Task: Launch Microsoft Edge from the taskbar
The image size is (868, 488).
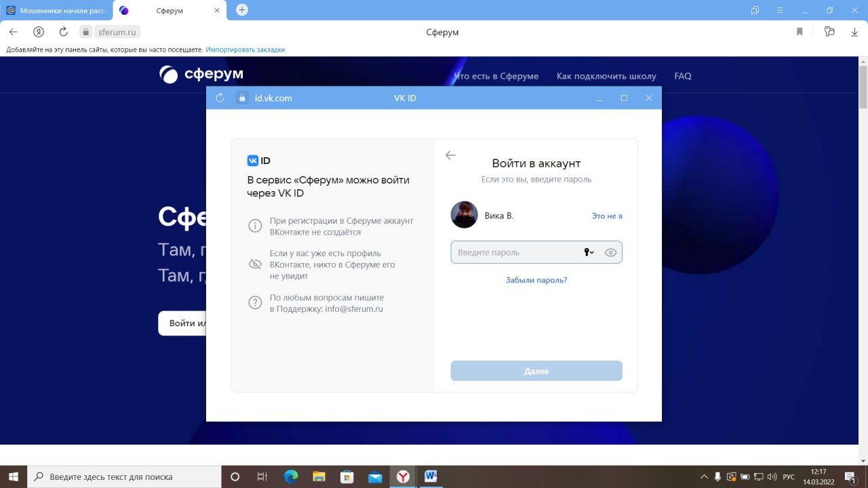Action: pyautogui.click(x=291, y=476)
